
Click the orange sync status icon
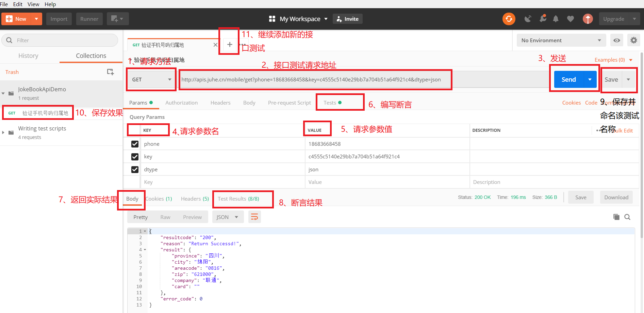pyautogui.click(x=509, y=19)
